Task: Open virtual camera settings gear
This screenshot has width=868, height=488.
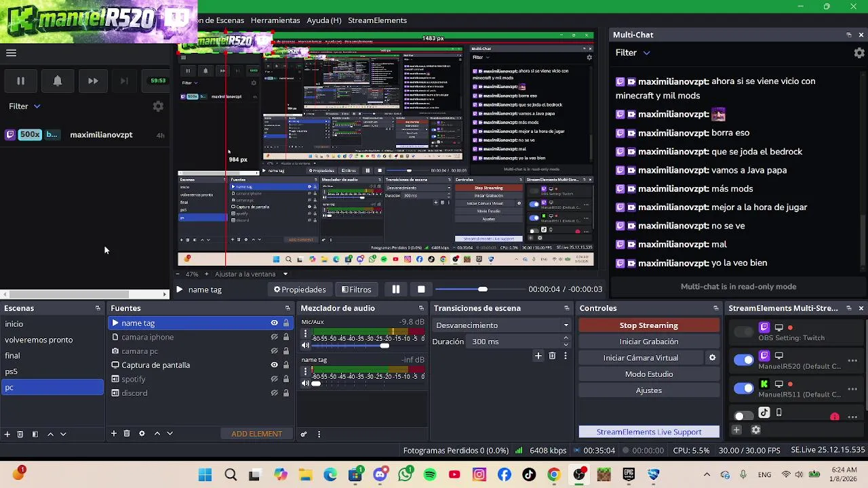Action: 712,358
